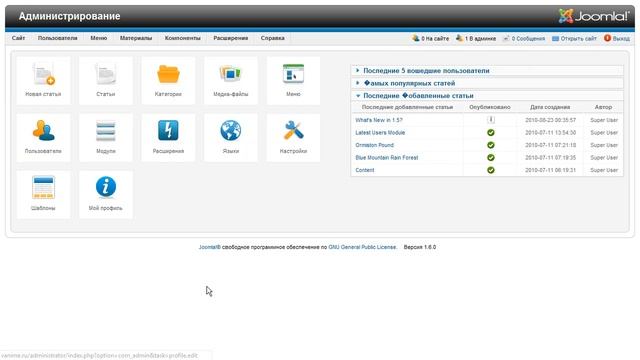Image resolution: width=640 pixels, height=360 pixels.
Task: Click the '0 Сообщения' messages link text
Action: (x=528, y=38)
